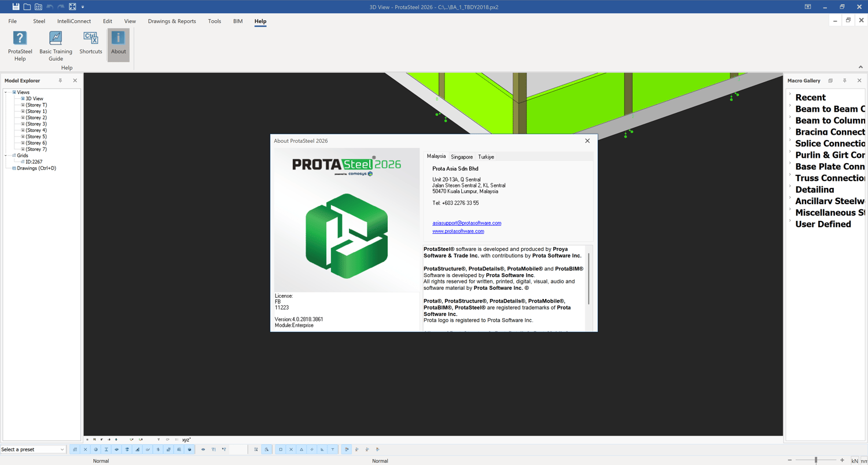Expand the Recent macro category
Screen dimensions: 868x465
click(x=790, y=94)
